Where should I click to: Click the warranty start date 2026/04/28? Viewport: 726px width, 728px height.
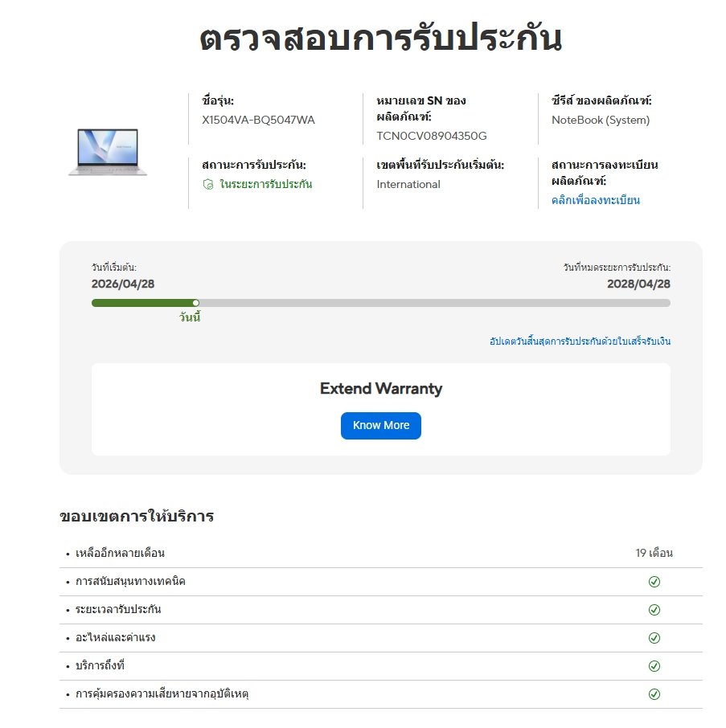(x=123, y=284)
